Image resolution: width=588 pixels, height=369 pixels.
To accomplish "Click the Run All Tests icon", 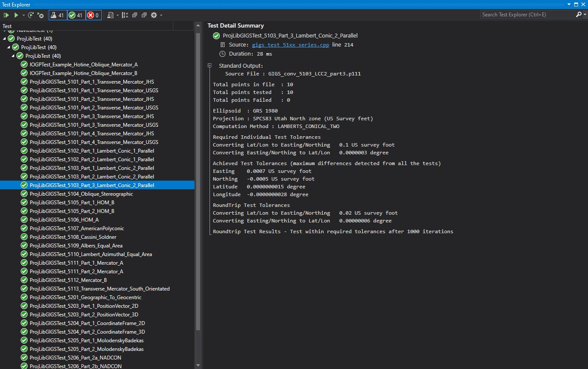I will click(6, 15).
